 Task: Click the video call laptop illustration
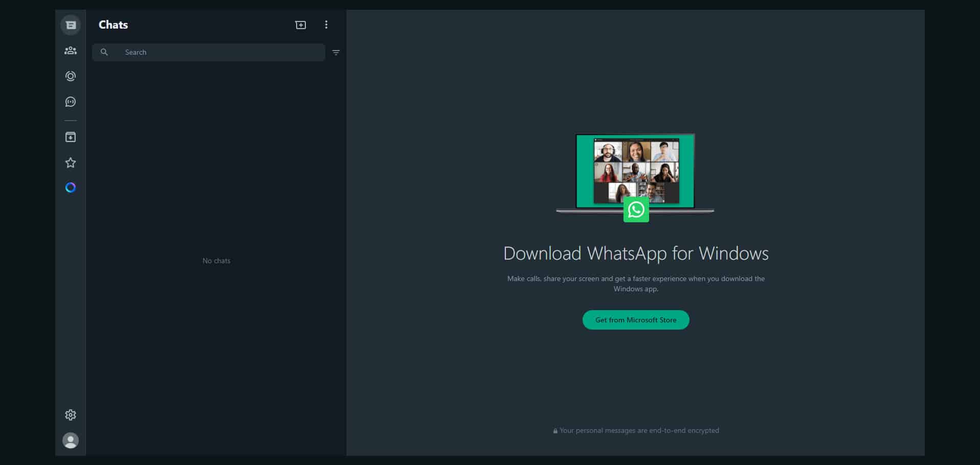pyautogui.click(x=635, y=177)
